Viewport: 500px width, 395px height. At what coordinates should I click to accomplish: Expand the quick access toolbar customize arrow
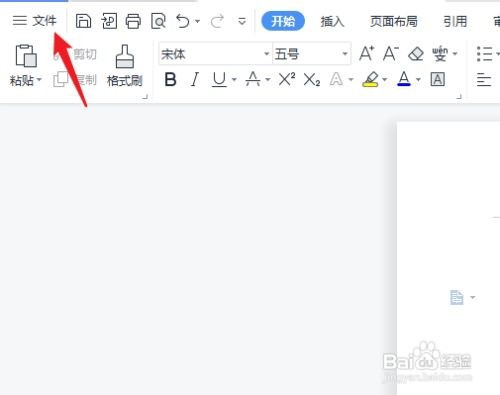242,22
